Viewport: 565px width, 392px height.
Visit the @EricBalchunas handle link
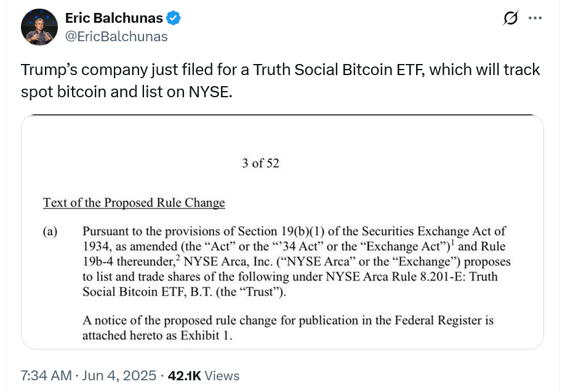tap(116, 36)
